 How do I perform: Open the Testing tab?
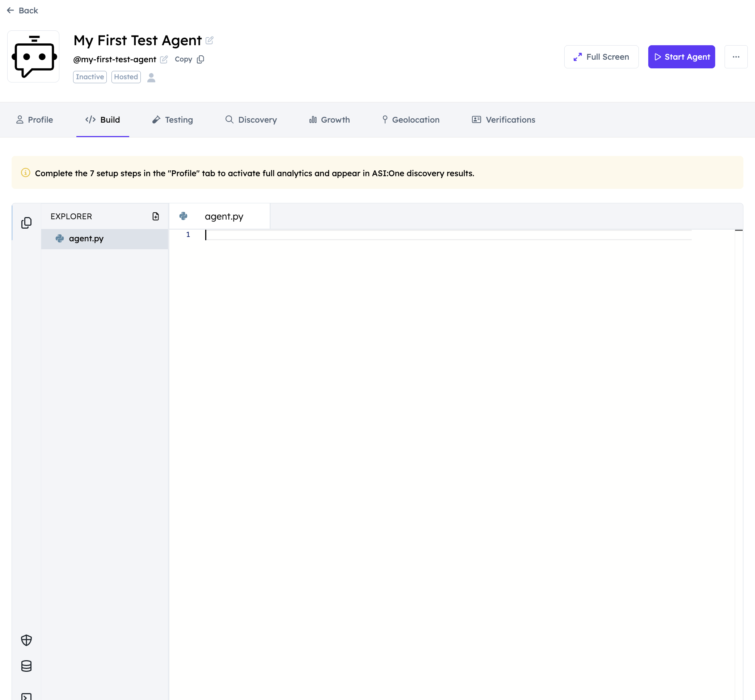pos(172,120)
